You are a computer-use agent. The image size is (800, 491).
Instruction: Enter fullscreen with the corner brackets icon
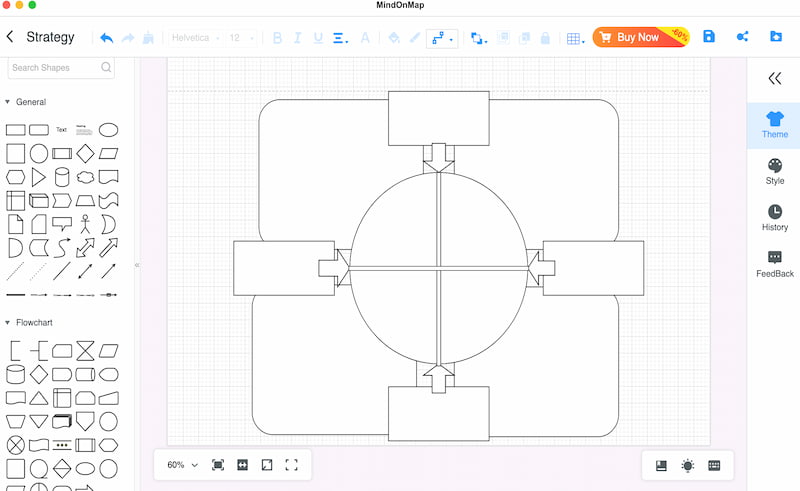[x=291, y=465]
